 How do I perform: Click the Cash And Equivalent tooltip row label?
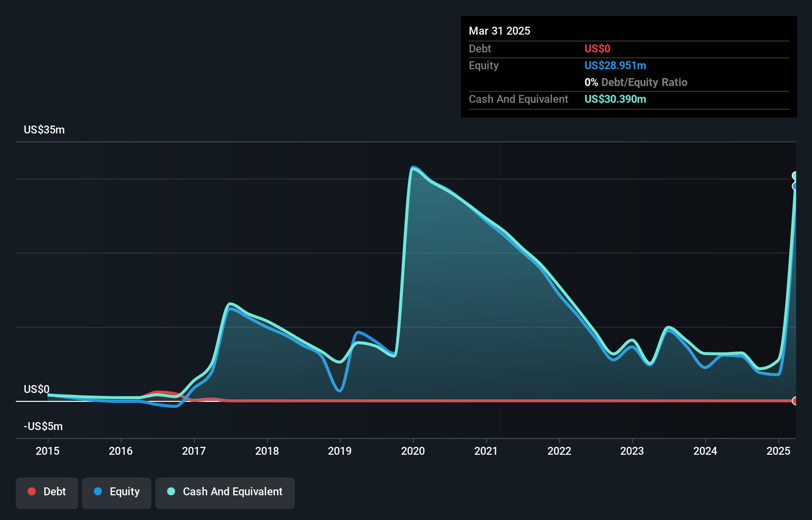click(x=519, y=99)
